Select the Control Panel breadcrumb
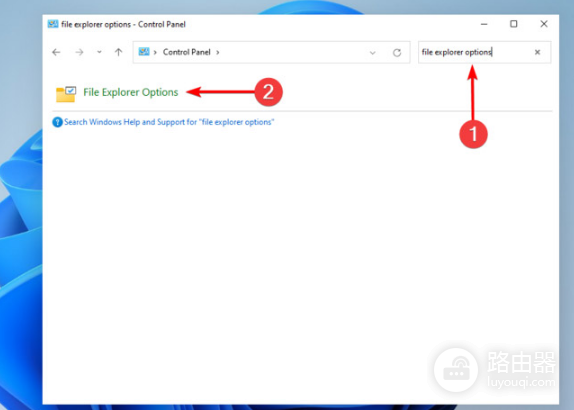574x410 pixels. coord(187,52)
